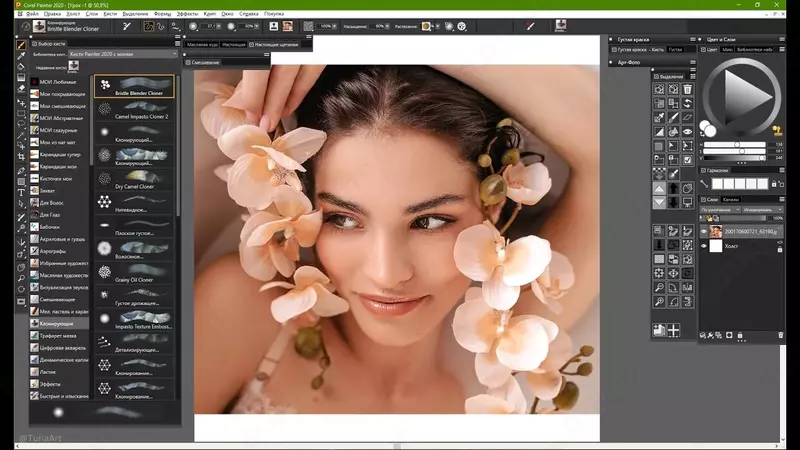Toggle the Настоящие щетинки panel checkbox
Screen dimensions: 800x450
(x=251, y=44)
